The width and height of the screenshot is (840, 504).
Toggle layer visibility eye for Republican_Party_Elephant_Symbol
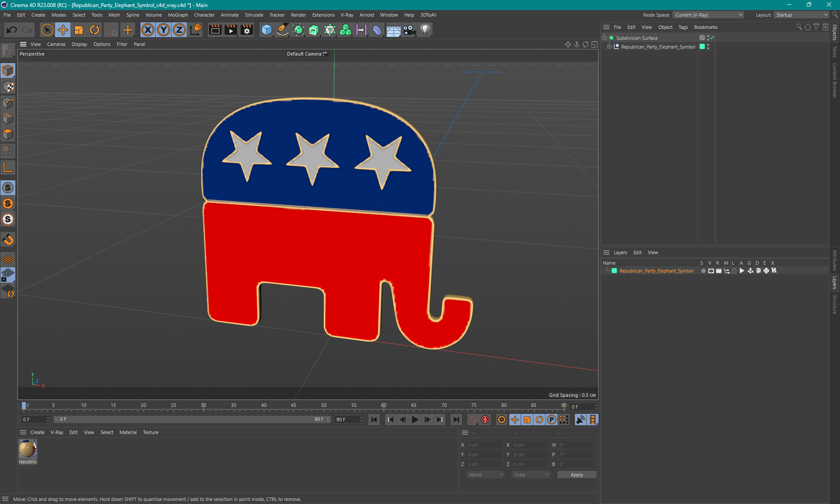pyautogui.click(x=711, y=271)
